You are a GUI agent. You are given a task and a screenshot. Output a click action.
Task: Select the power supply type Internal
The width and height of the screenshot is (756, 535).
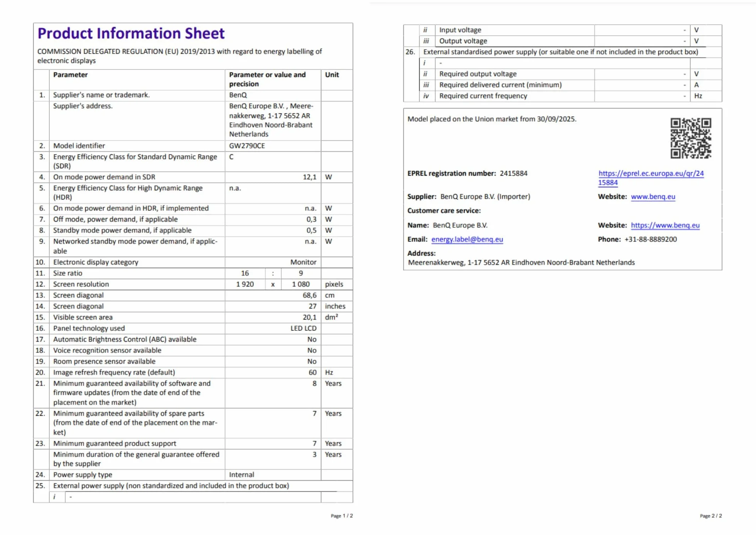241,475
